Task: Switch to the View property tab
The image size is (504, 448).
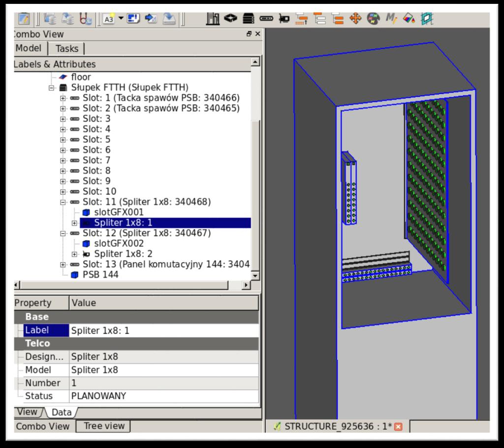Action: [27, 412]
